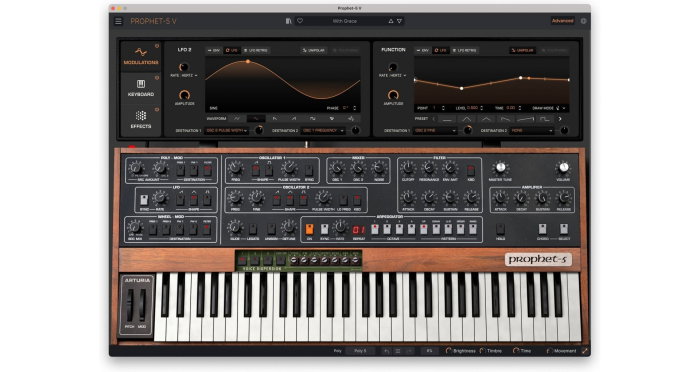Toggle the Unison switch
Screen dimensions: 700x372
click(271, 229)
